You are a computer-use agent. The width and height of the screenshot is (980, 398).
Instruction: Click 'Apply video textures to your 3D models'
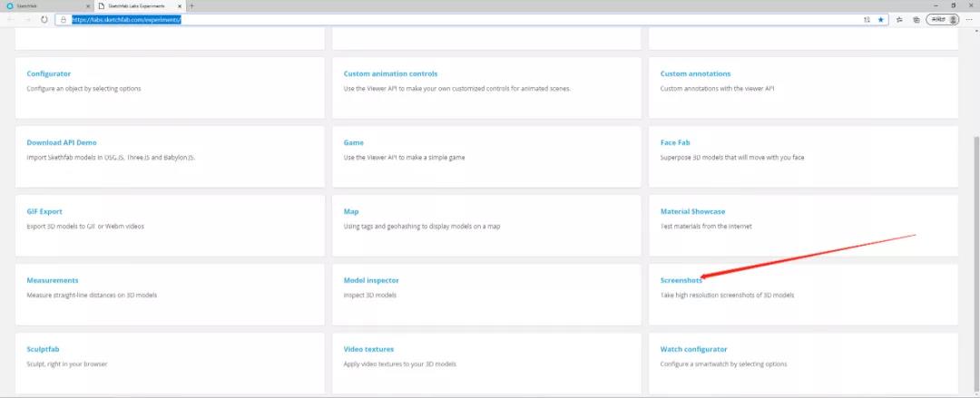[400, 364]
